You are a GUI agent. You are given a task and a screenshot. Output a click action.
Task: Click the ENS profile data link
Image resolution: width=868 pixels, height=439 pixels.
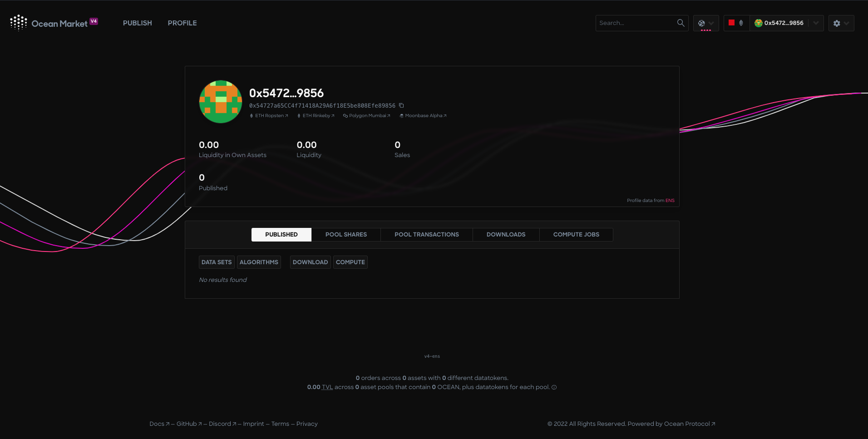pyautogui.click(x=670, y=200)
